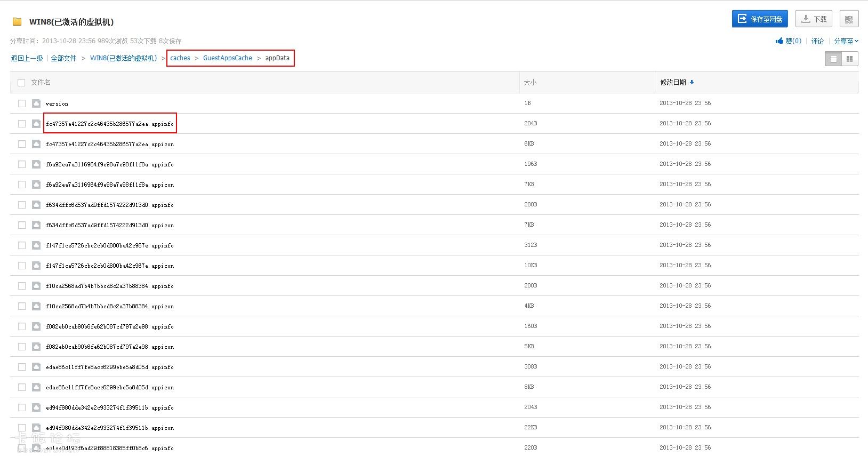The height and width of the screenshot is (456, 868).
Task: Open the 评论 comments link
Action: [x=817, y=41]
